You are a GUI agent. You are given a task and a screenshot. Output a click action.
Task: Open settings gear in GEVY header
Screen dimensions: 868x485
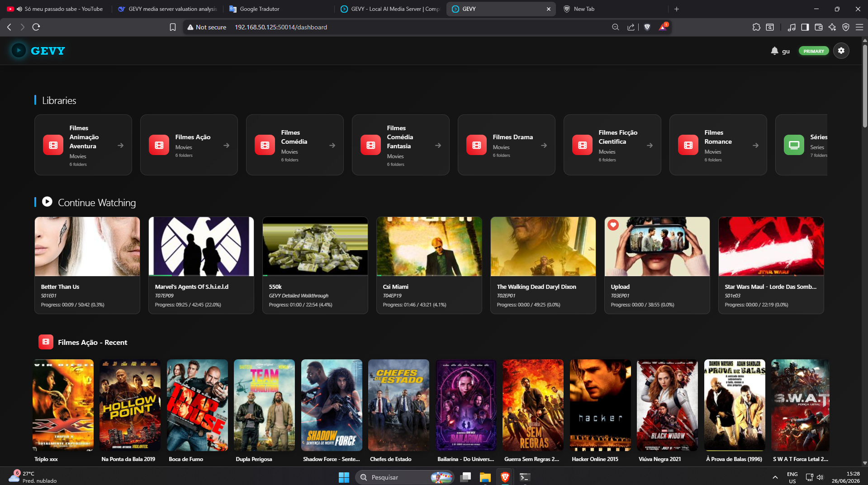point(841,51)
